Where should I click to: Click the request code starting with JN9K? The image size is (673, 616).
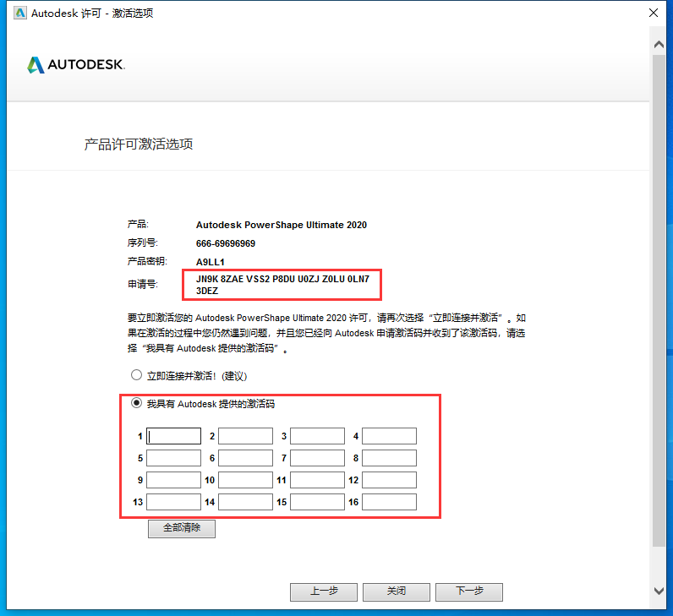click(282, 285)
